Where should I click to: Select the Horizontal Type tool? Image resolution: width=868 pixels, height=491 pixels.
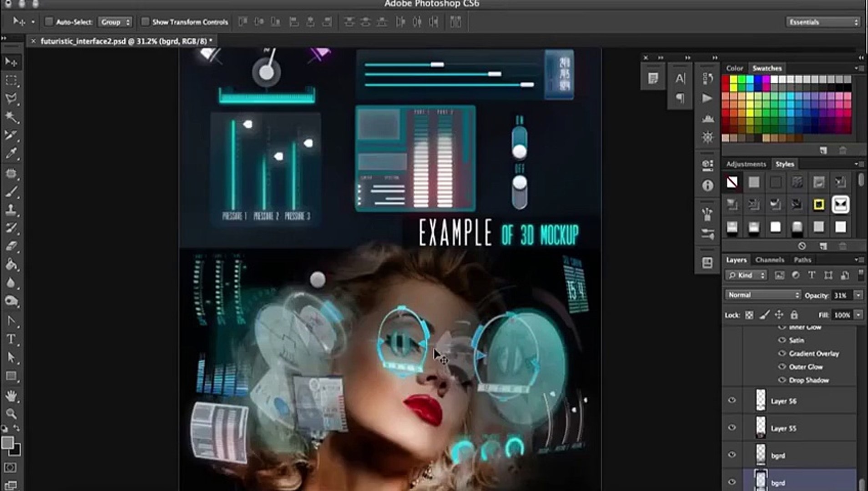coord(11,339)
